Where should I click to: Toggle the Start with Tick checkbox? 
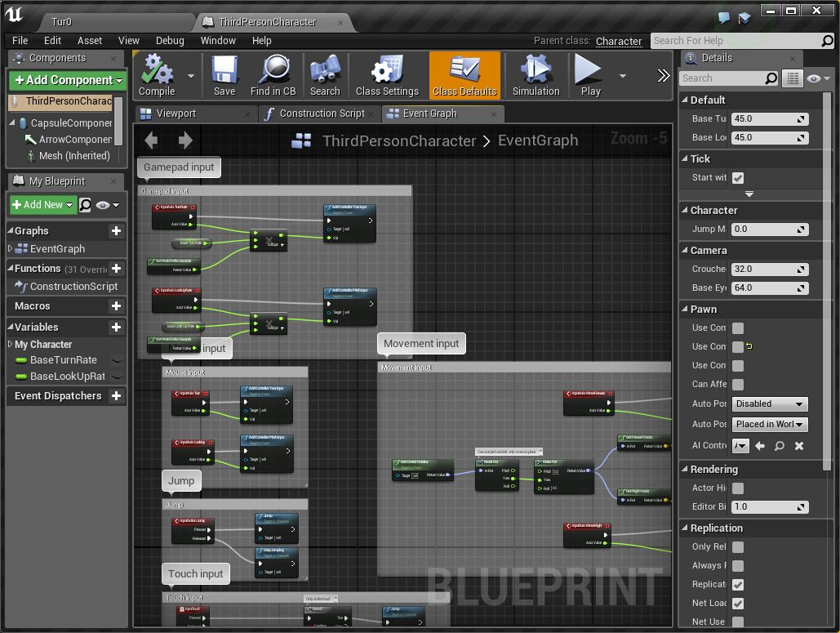[x=738, y=178]
